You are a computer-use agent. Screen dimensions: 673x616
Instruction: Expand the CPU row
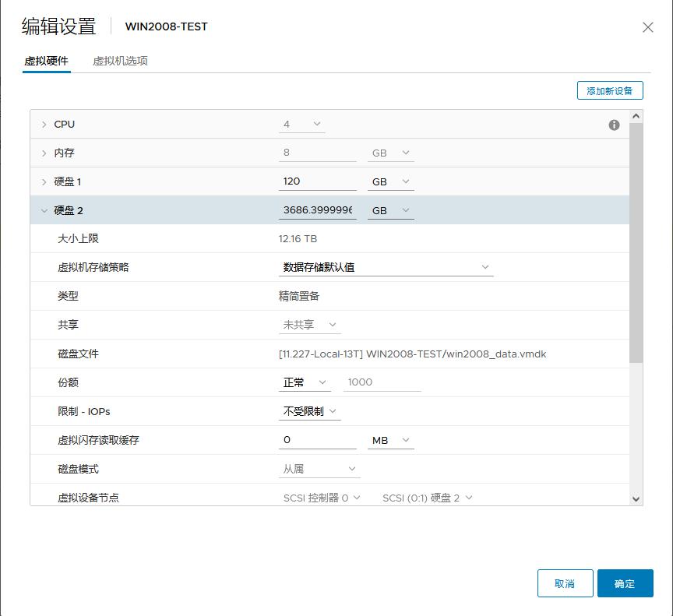click(44, 124)
